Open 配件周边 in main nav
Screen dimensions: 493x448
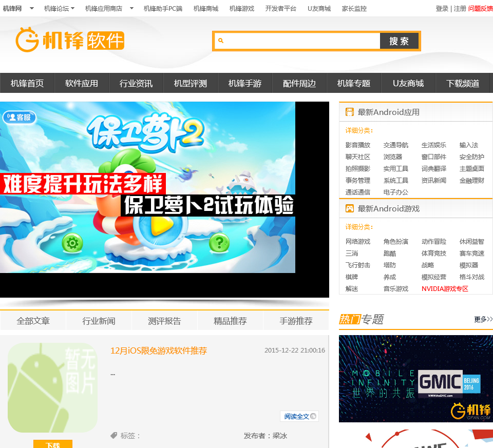click(299, 83)
